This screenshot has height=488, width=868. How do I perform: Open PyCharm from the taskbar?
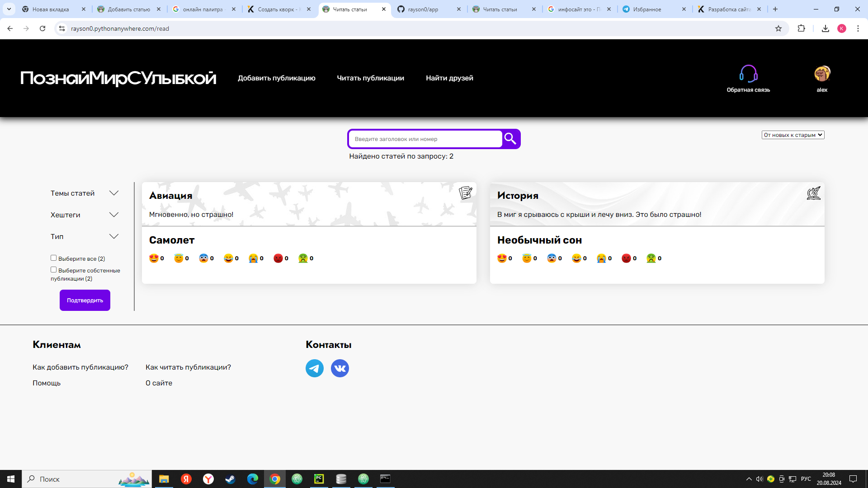[x=319, y=479]
